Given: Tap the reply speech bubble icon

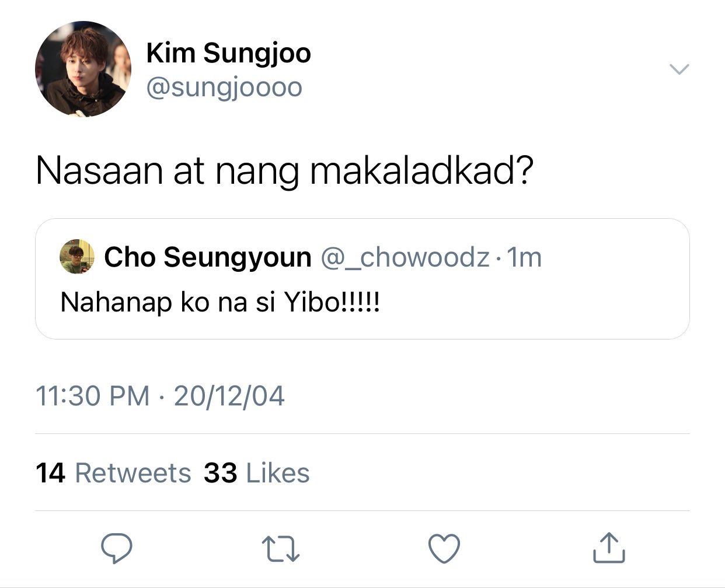Looking at the screenshot, I should coord(117,548).
